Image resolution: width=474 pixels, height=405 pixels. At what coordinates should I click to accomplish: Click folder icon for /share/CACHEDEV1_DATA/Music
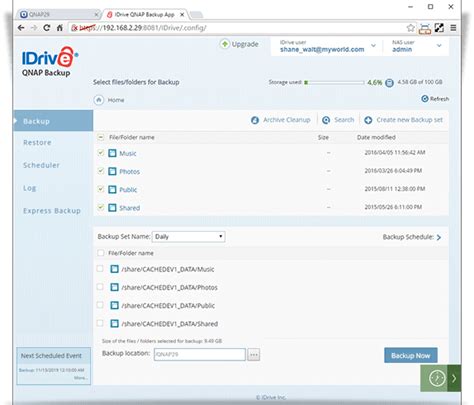[114, 269]
